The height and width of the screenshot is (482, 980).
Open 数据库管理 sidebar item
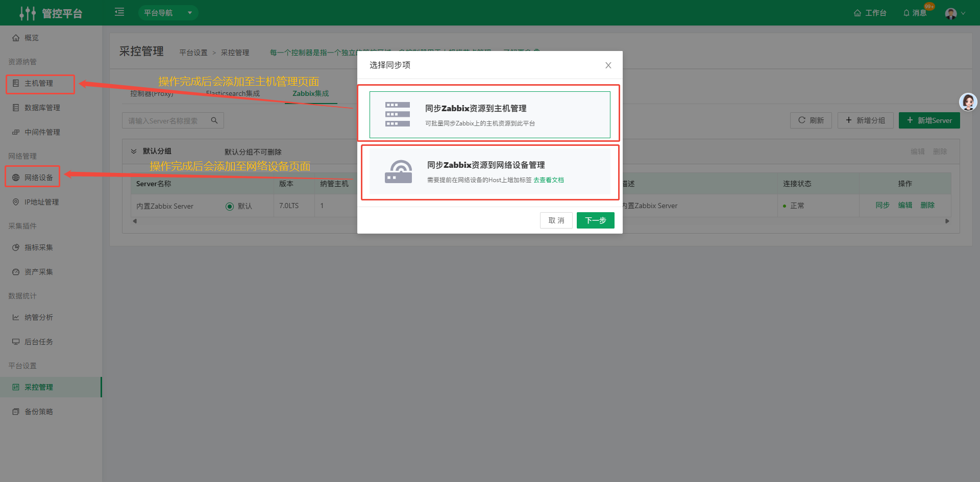coord(51,108)
